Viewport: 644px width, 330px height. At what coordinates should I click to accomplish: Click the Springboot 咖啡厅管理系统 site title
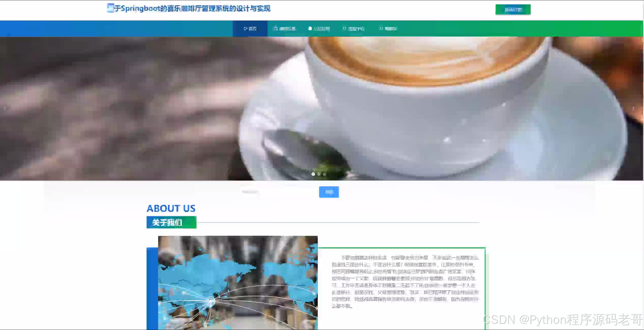pyautogui.click(x=192, y=8)
